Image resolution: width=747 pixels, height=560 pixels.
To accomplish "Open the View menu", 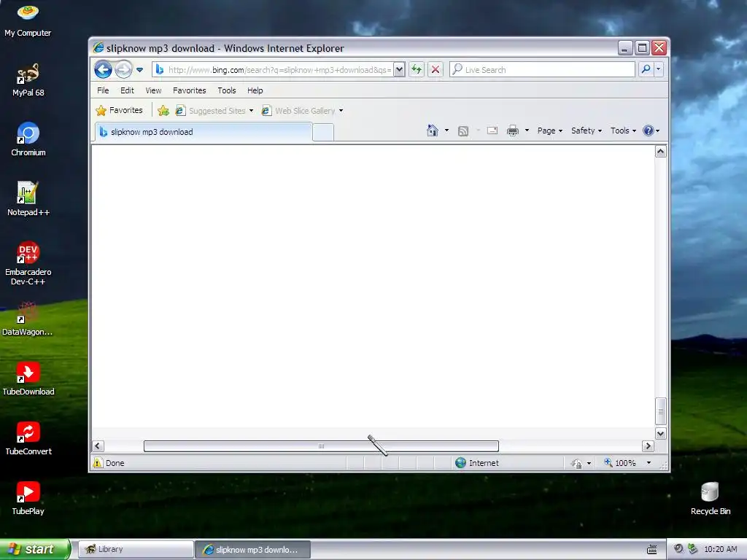I will [153, 90].
